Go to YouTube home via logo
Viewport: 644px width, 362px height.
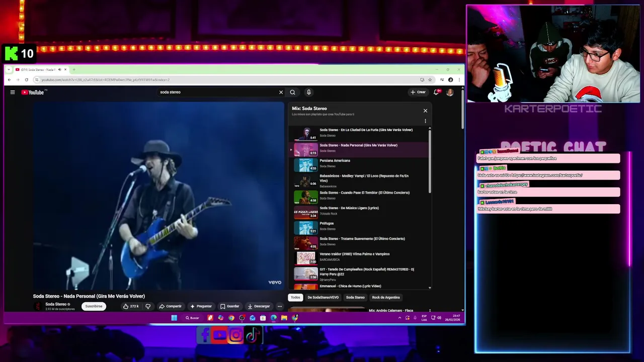[33, 92]
